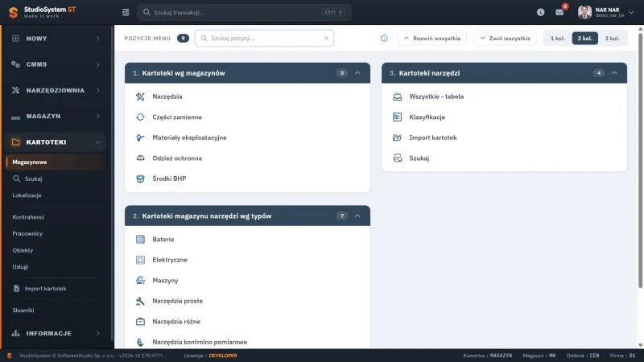The width and height of the screenshot is (644, 362).
Task: Click the Import kartotek panel icon
Action: tap(397, 138)
